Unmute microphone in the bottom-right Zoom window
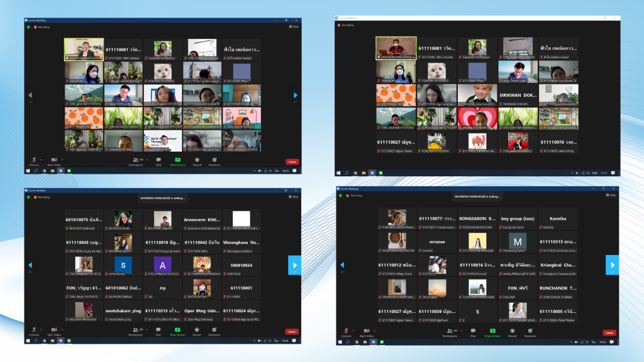The image size is (644, 362). (347, 333)
